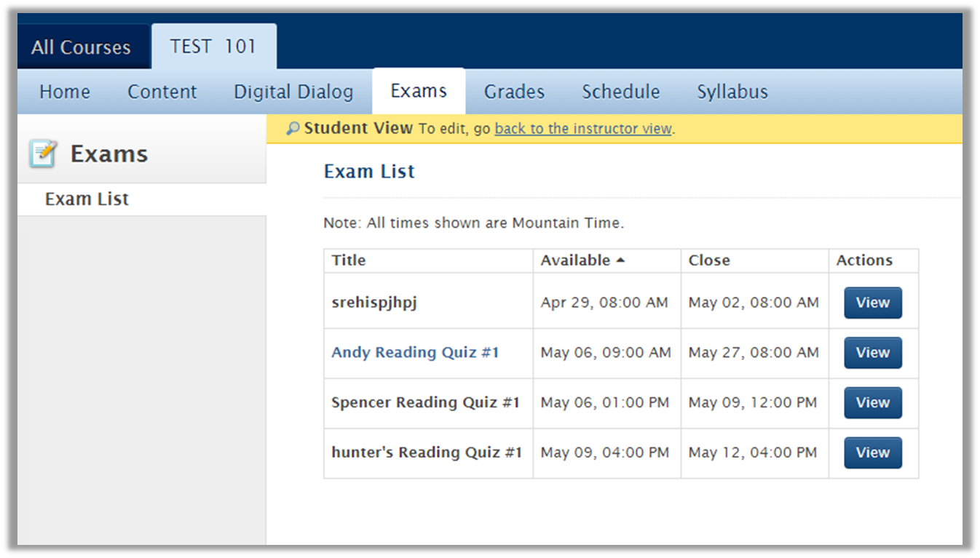Click the Exams notepad icon in sidebar
Screen dimensions: 980x558
click(x=43, y=153)
